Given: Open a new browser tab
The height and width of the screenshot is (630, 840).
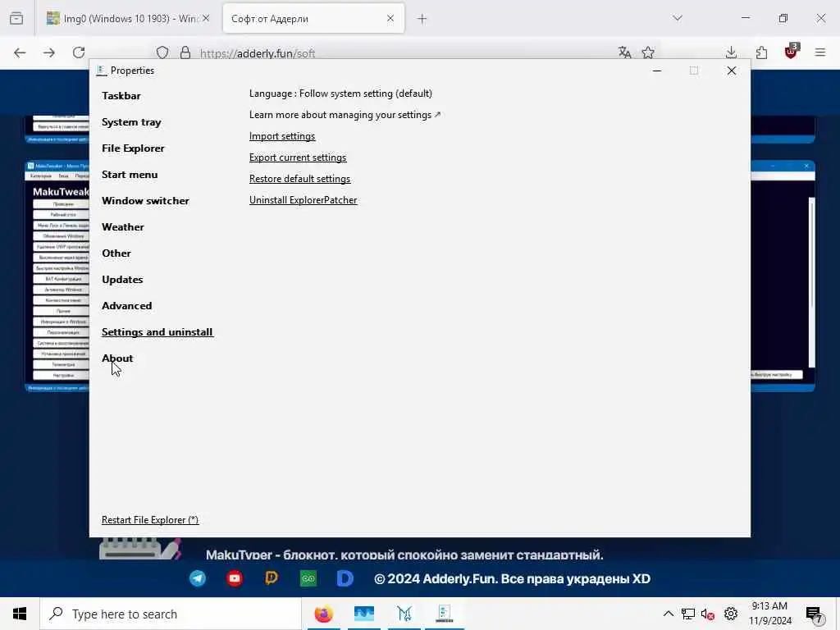Looking at the screenshot, I should click(x=422, y=19).
